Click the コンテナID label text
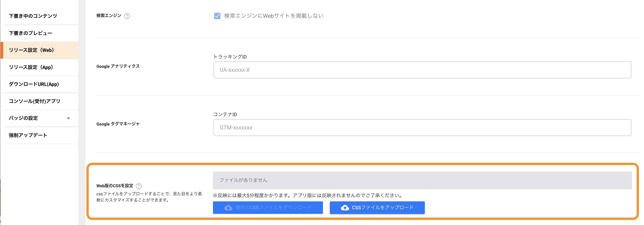 point(225,115)
